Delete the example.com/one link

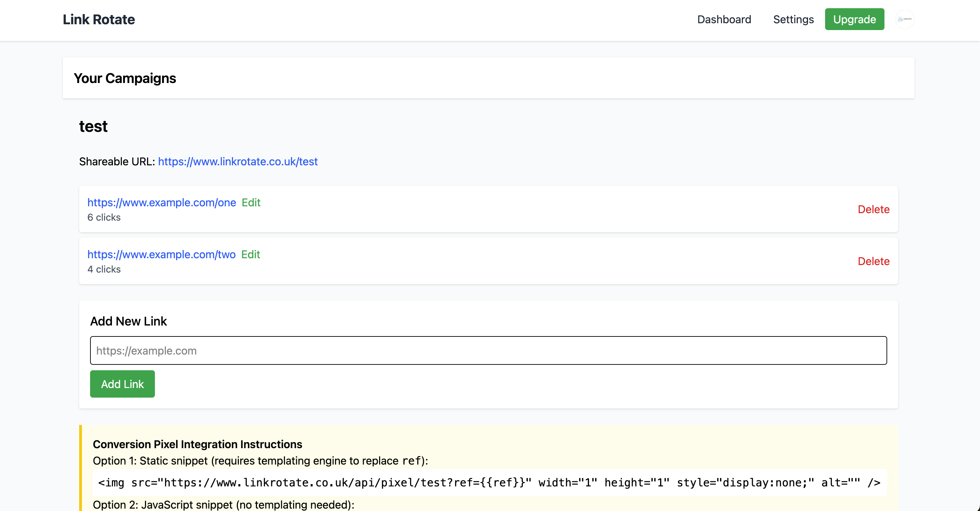point(873,209)
